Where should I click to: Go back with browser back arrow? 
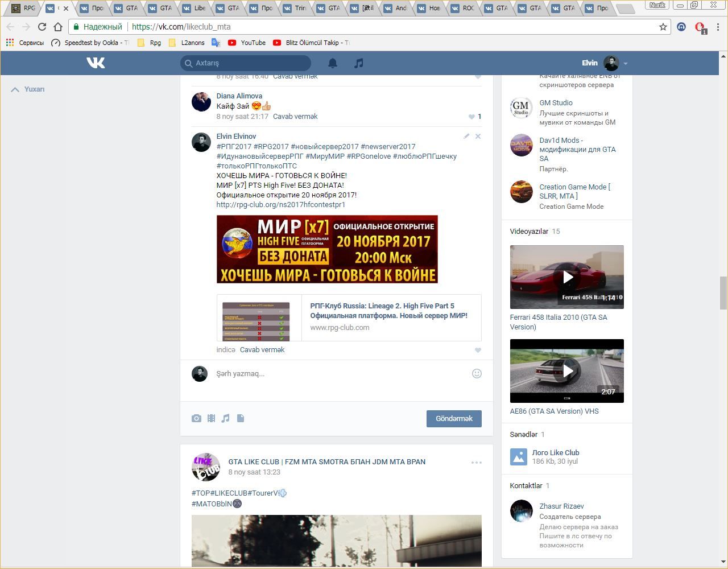(10, 27)
